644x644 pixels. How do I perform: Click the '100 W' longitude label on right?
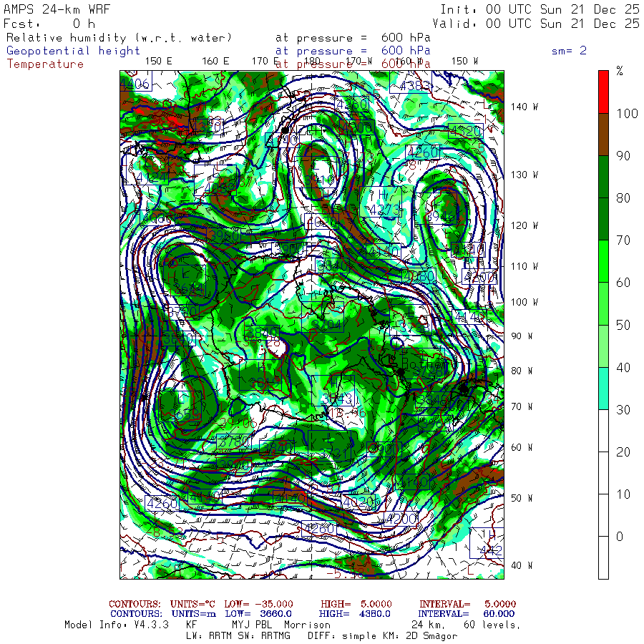click(x=524, y=302)
